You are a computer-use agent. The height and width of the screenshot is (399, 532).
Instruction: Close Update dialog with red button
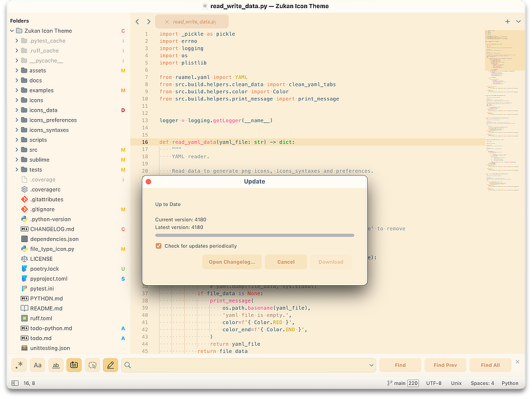click(148, 182)
